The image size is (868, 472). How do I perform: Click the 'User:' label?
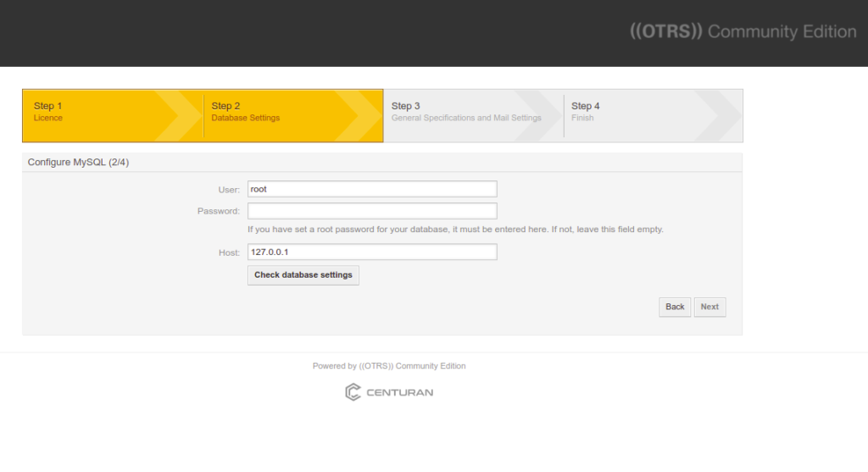[229, 190]
